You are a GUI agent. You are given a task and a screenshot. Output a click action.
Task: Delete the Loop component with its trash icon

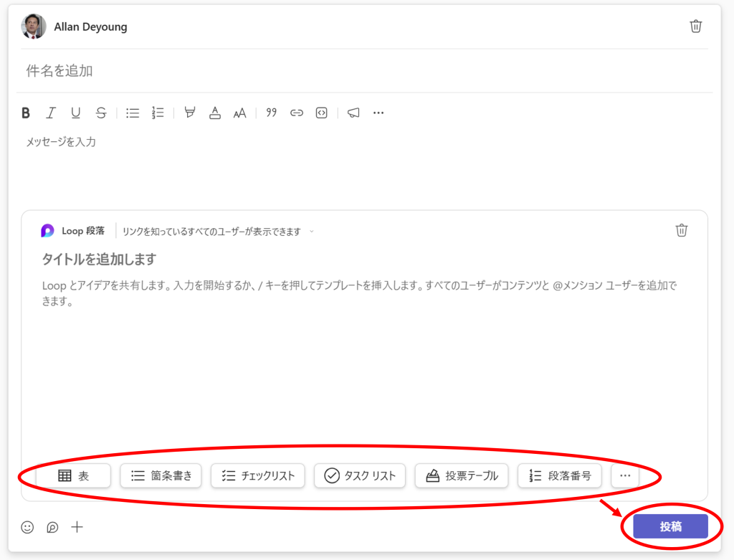pos(681,230)
